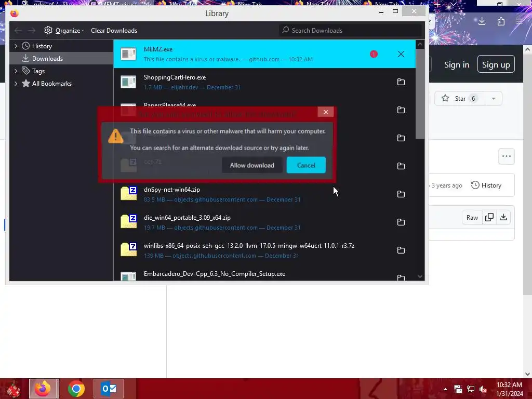Select Downloads in the Library sidebar
The height and width of the screenshot is (399, 532).
[61, 58]
